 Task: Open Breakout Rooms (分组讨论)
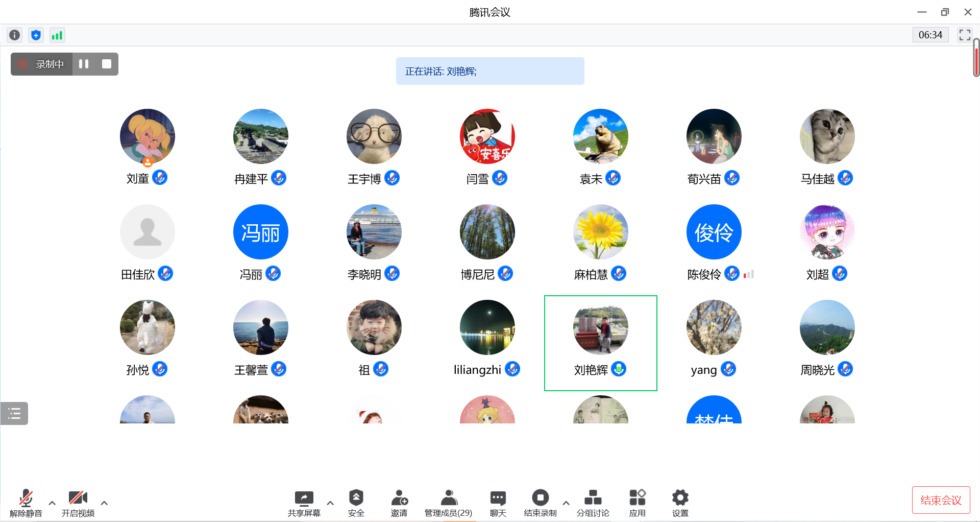(x=593, y=503)
